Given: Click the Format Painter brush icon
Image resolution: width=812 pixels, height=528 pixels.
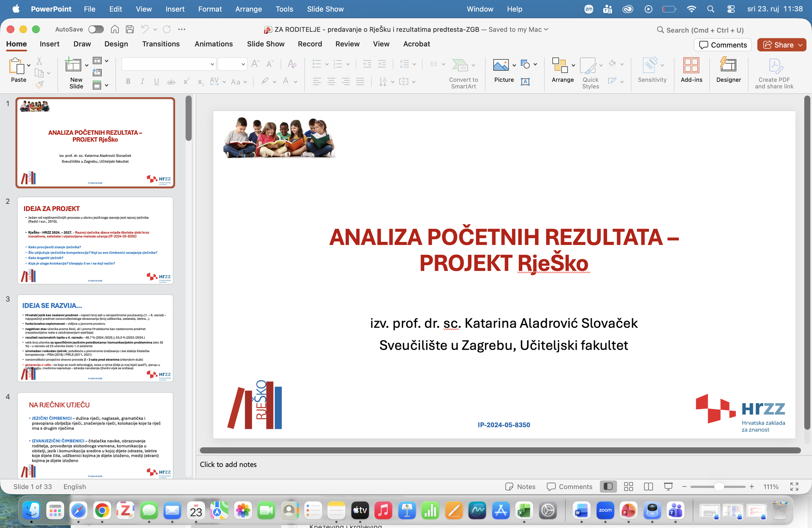Looking at the screenshot, I should (39, 84).
